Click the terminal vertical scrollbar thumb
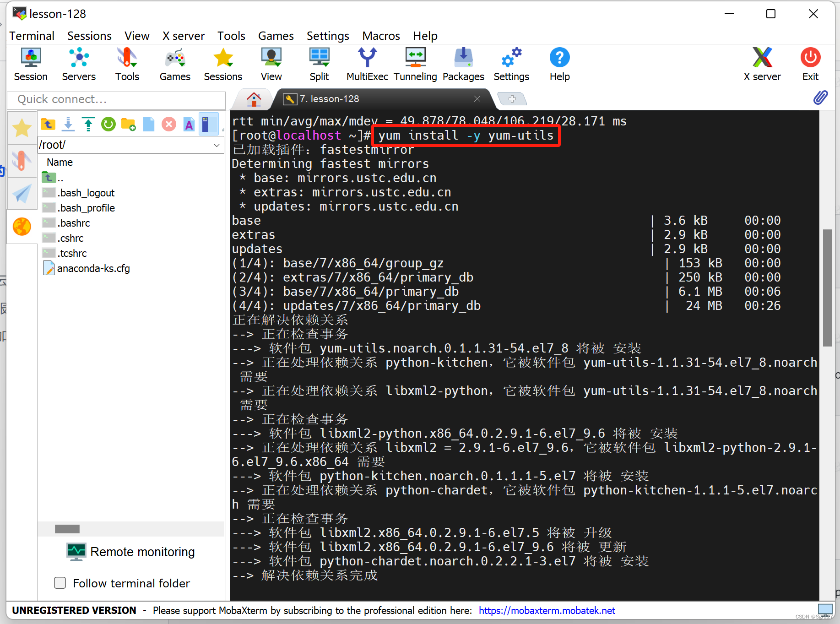 (x=827, y=288)
